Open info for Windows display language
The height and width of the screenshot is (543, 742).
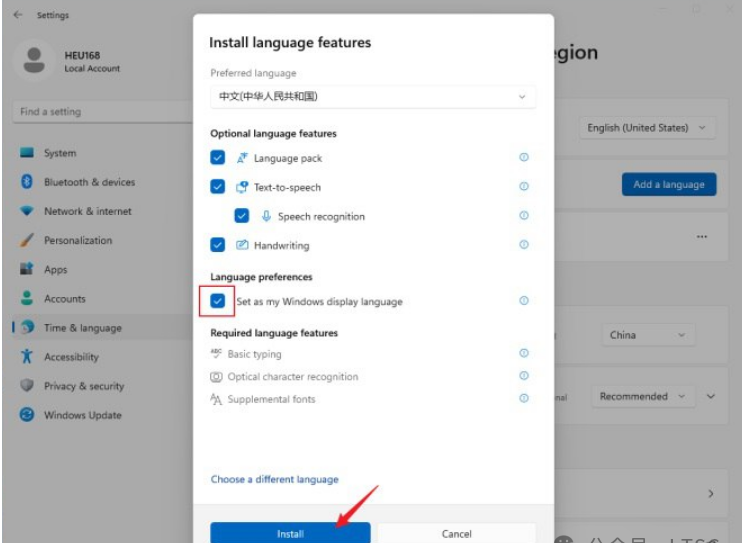coord(523,301)
